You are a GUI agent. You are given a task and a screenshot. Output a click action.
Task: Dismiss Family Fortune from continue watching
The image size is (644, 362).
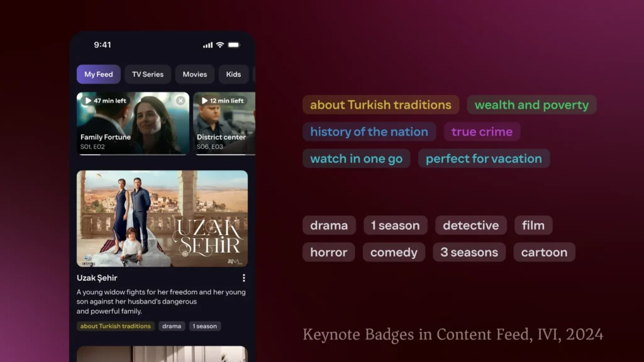pos(180,101)
